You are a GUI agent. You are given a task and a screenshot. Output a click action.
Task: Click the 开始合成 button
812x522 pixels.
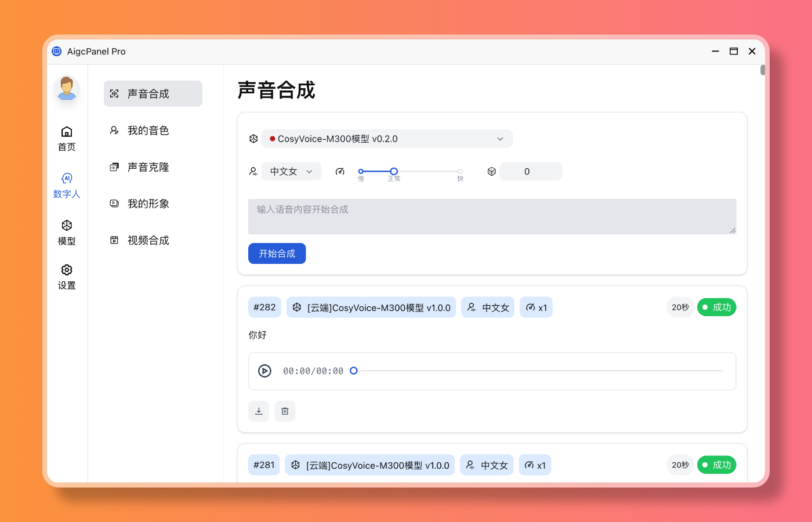(x=277, y=253)
